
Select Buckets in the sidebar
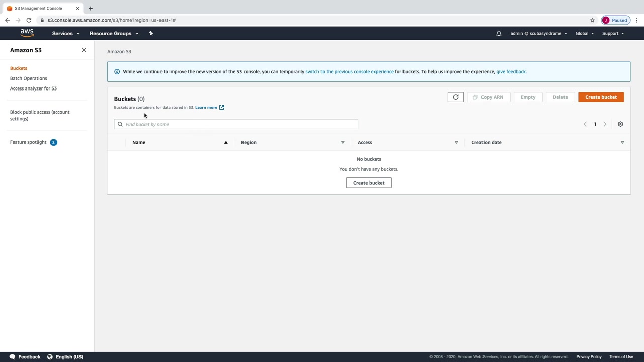coord(19,68)
